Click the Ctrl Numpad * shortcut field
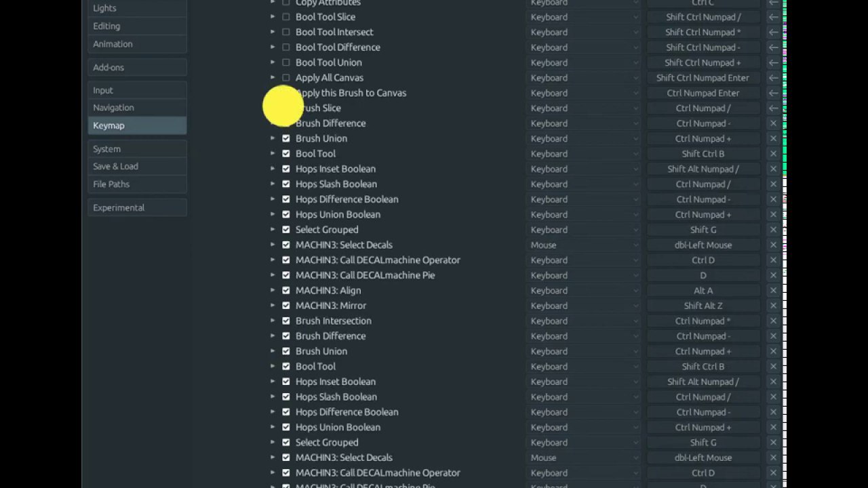 pyautogui.click(x=703, y=321)
